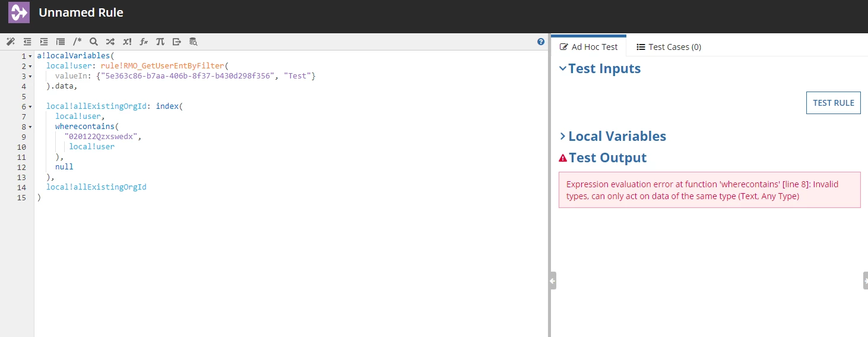Click local!user on line 10
The width and height of the screenshot is (868, 337).
[x=91, y=147]
